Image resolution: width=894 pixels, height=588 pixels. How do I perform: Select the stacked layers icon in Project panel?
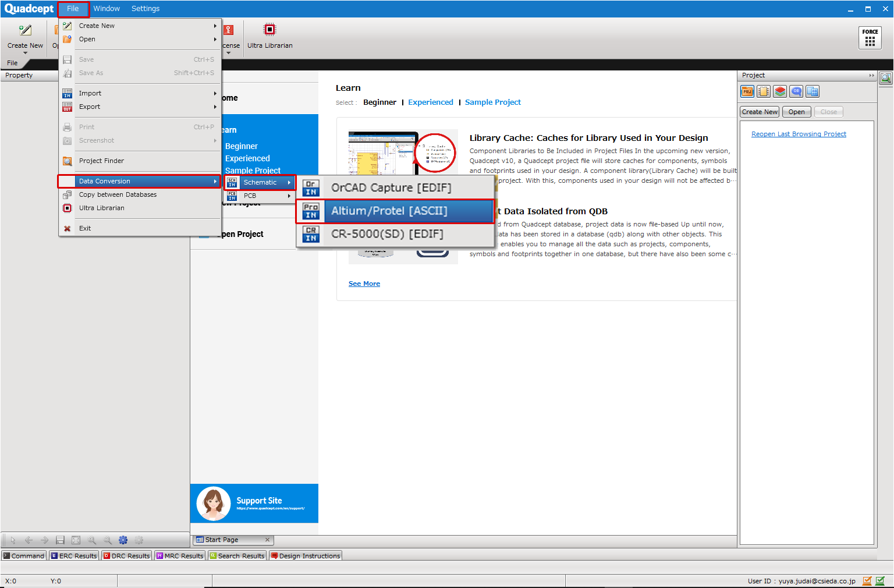tap(780, 91)
